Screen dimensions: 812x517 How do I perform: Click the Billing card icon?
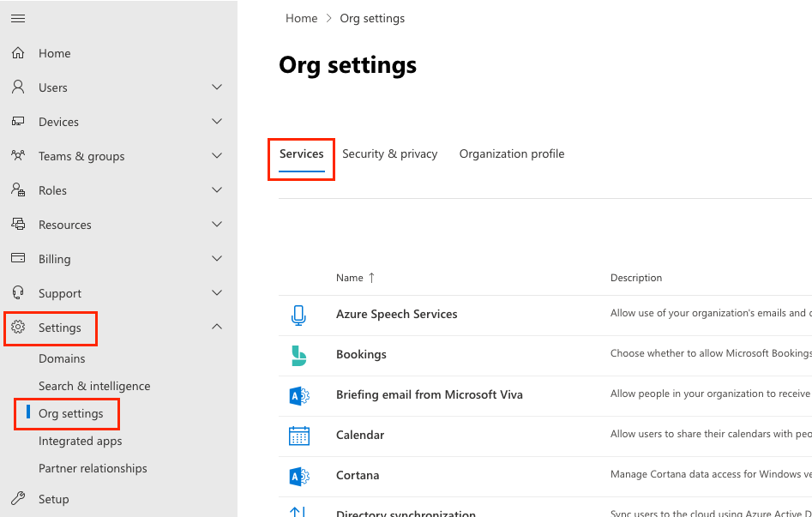click(x=18, y=258)
